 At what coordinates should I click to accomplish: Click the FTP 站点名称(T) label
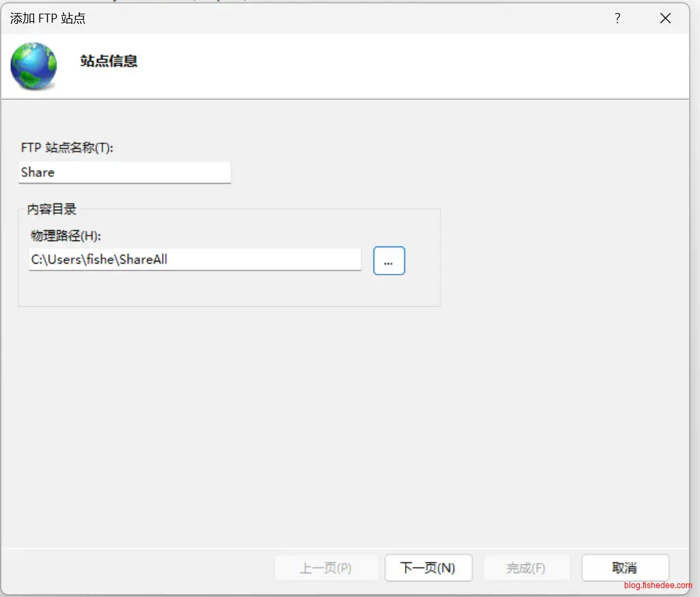click(67, 148)
